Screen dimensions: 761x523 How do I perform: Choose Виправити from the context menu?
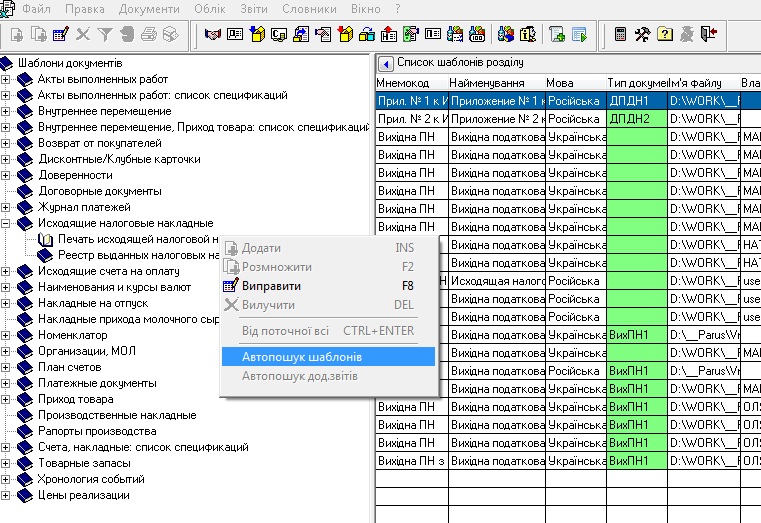pyautogui.click(x=272, y=286)
